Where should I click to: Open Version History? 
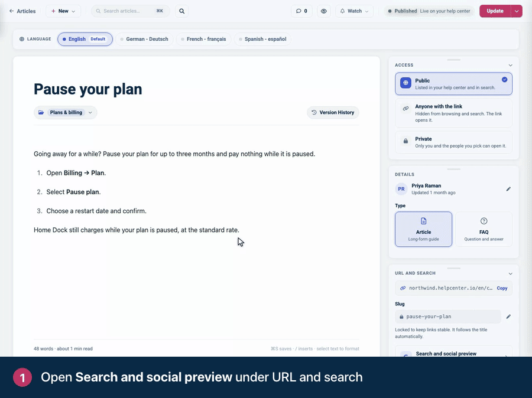(x=333, y=113)
